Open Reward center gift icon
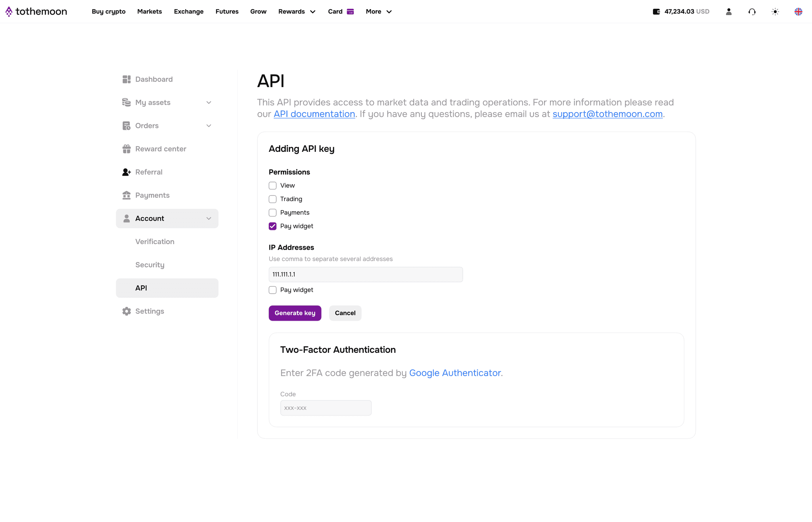This screenshot has width=812, height=522. (x=126, y=149)
